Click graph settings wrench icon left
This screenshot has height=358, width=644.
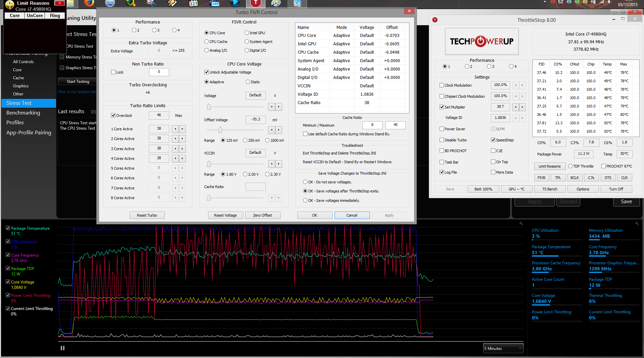point(521,223)
